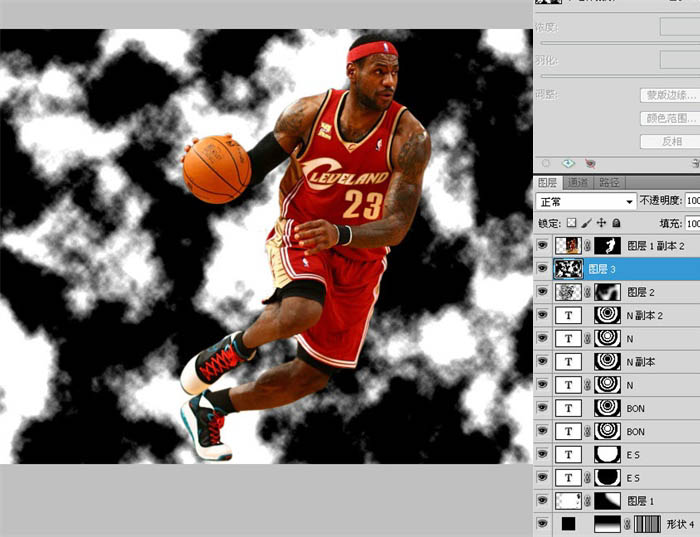Select the gradient layer mask of 形状 4
Viewport: 700px width, 537px height.
608,525
